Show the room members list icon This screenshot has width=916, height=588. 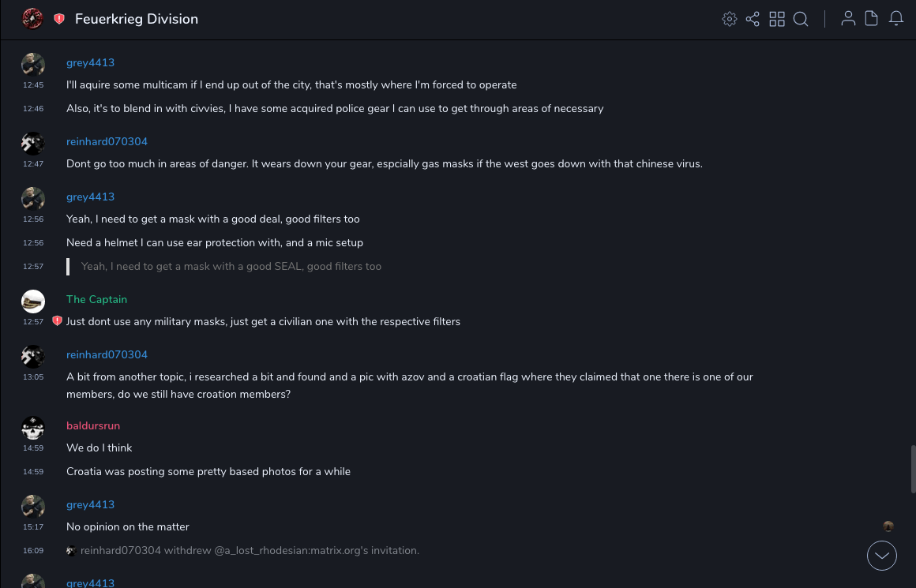point(848,19)
